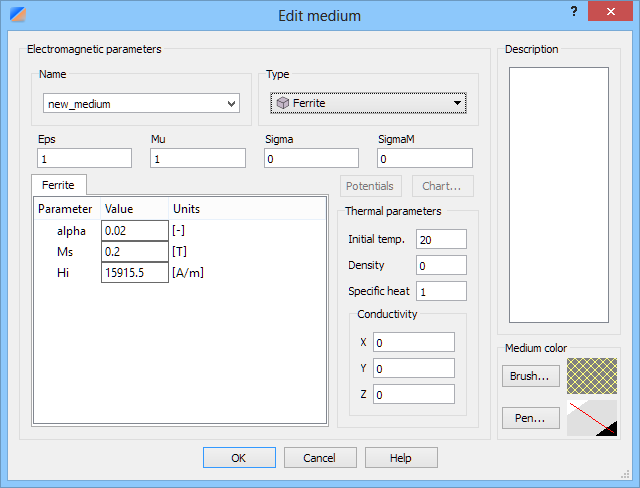The image size is (640, 488).
Task: Switch to the Ferrite tab
Action: (58, 185)
